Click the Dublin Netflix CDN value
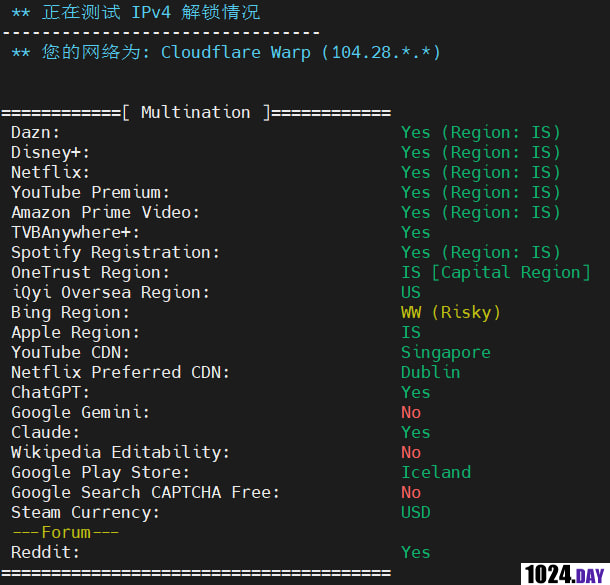Image resolution: width=610 pixels, height=585 pixels. click(x=431, y=372)
